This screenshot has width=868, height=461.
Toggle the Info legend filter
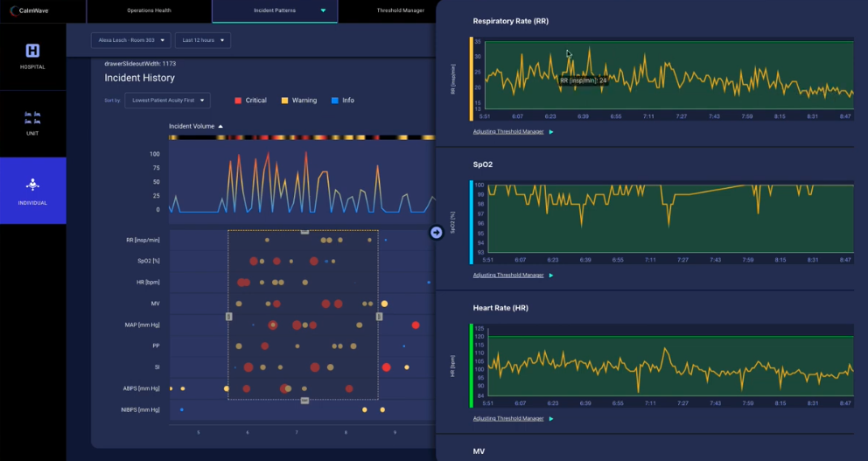coord(342,101)
